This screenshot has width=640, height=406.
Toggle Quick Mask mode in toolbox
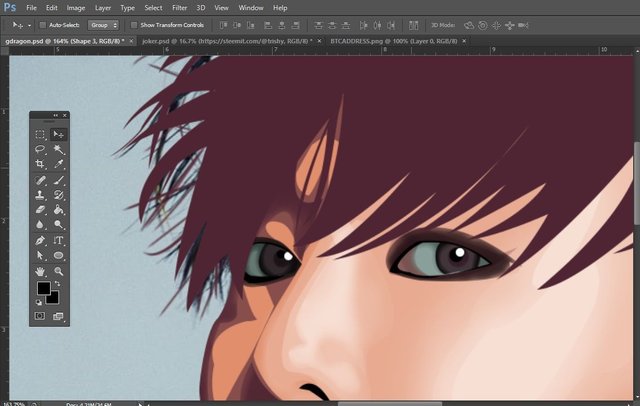[x=40, y=316]
